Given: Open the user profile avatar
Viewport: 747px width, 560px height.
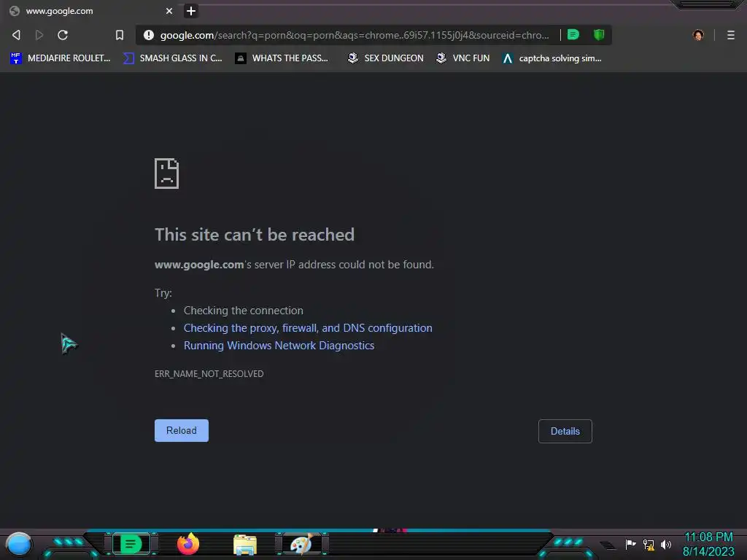Looking at the screenshot, I should (x=698, y=35).
